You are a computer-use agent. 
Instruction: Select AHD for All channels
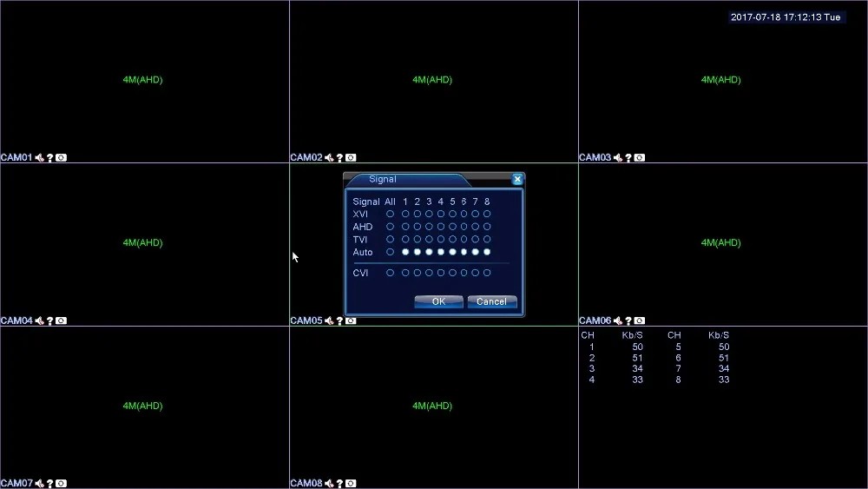391,227
